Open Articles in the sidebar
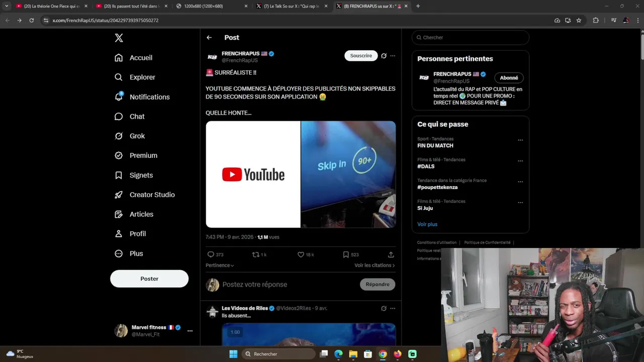The image size is (644, 362). pos(134,215)
